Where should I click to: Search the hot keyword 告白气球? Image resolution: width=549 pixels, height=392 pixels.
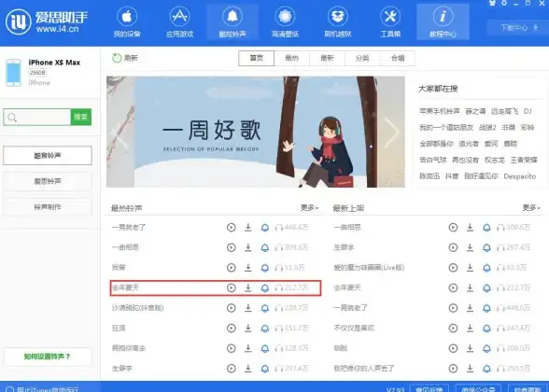pos(433,160)
